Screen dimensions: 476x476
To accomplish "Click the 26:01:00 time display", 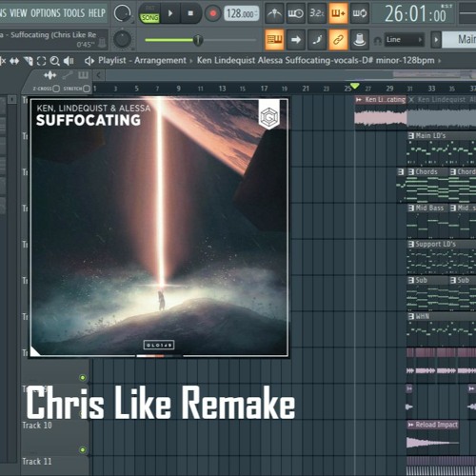I will coord(415,14).
